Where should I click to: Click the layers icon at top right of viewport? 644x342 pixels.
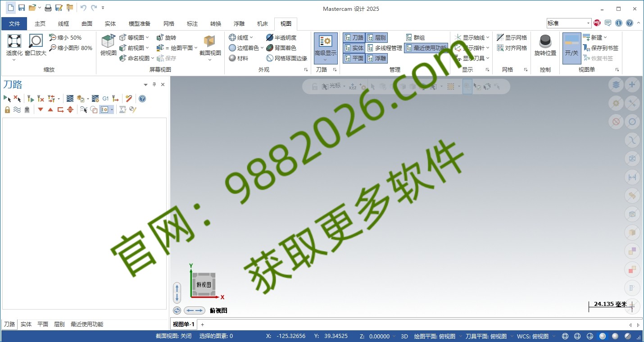click(616, 85)
